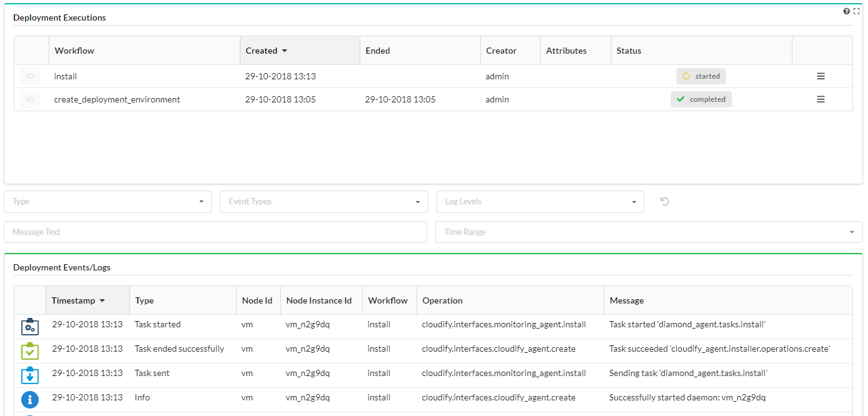868x416 pixels.
Task: Focus the Message Text input field
Action: coord(215,232)
